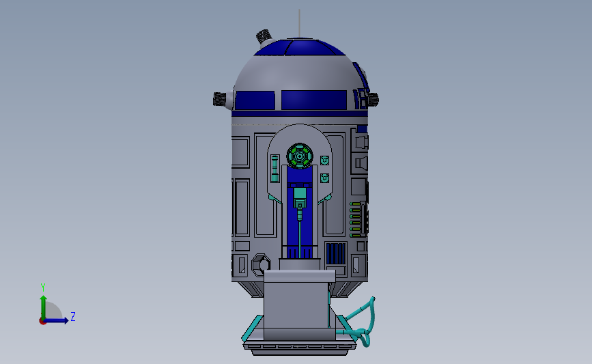This screenshot has height=364, width=592.
Task: Click the blue Z axis of the triad
Action: click(57, 320)
